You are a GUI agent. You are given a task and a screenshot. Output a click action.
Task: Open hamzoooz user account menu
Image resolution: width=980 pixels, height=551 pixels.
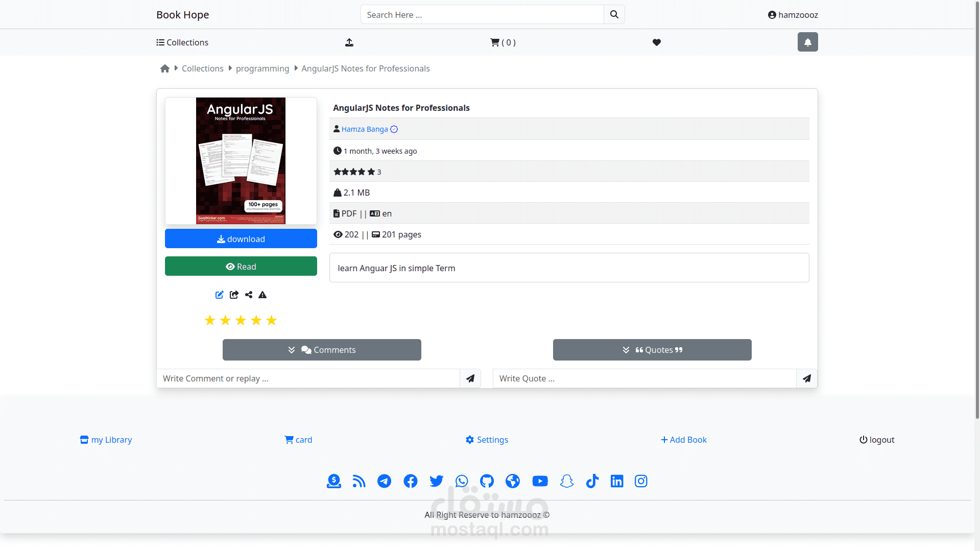click(793, 15)
